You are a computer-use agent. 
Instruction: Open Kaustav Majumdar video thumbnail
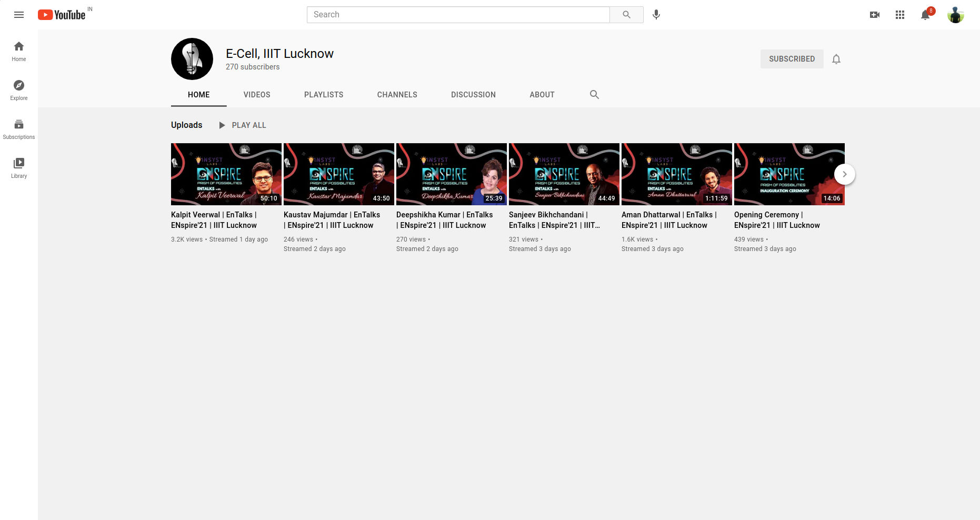pos(339,174)
